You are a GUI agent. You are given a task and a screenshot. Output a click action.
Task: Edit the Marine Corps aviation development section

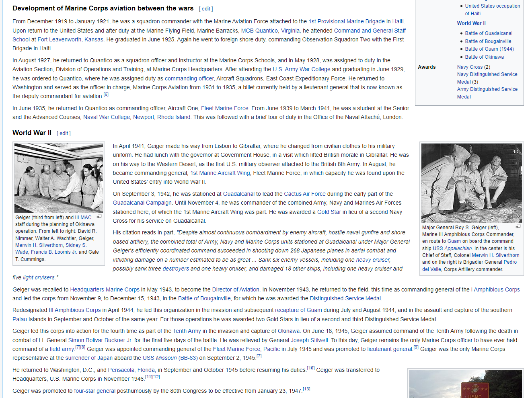point(206,9)
